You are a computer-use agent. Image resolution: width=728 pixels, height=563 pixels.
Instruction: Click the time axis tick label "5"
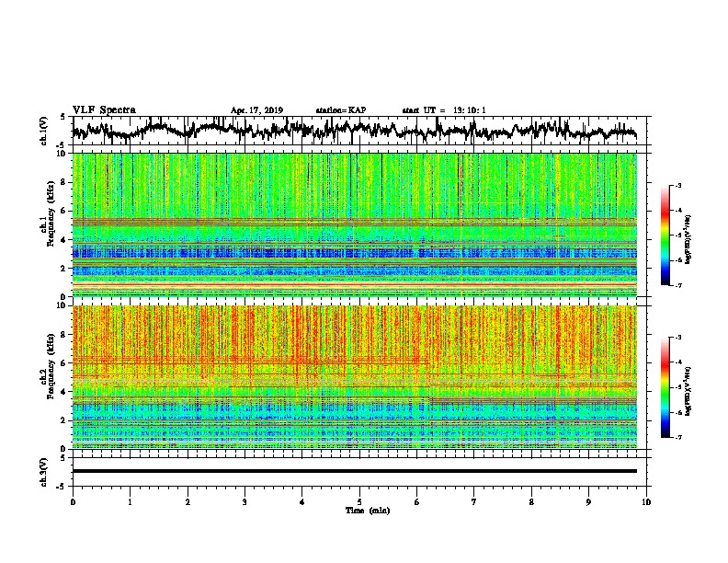tap(359, 502)
